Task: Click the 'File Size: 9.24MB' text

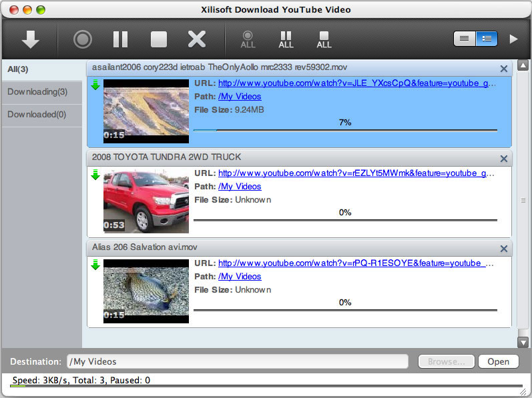Action: click(229, 110)
